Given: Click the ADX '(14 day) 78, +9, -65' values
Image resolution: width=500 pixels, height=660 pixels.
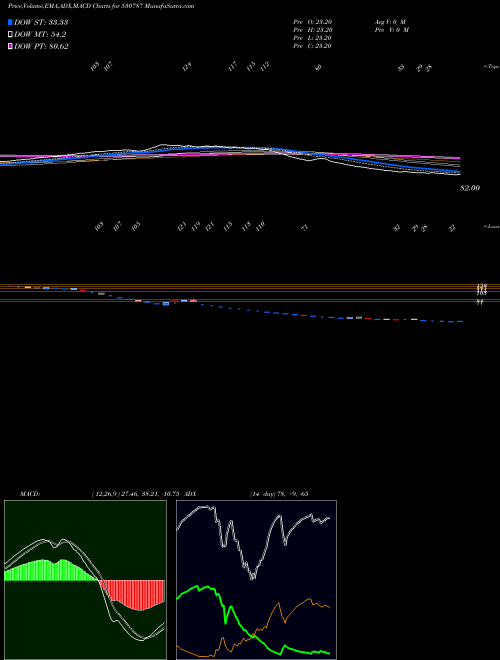Looking at the screenshot, I should (279, 493).
